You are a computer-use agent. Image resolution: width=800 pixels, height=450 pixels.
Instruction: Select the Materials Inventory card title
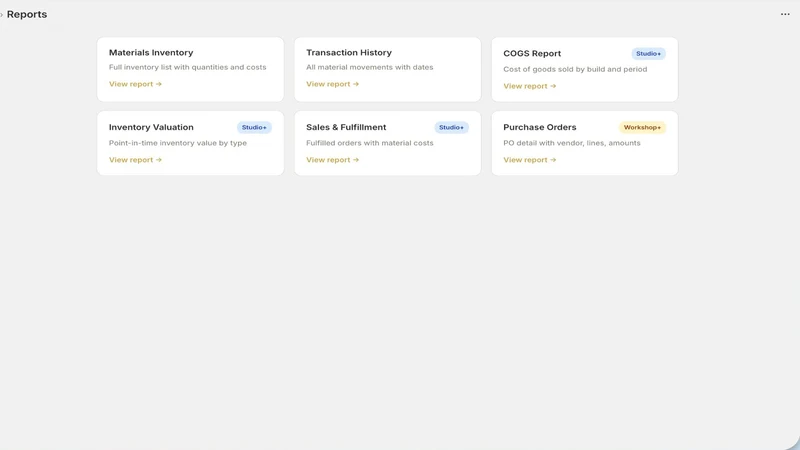(151, 53)
